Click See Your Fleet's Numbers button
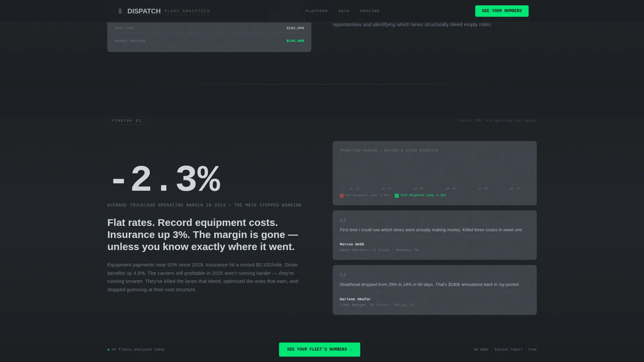Screen dimensions: 644x362 pos(320,350)
